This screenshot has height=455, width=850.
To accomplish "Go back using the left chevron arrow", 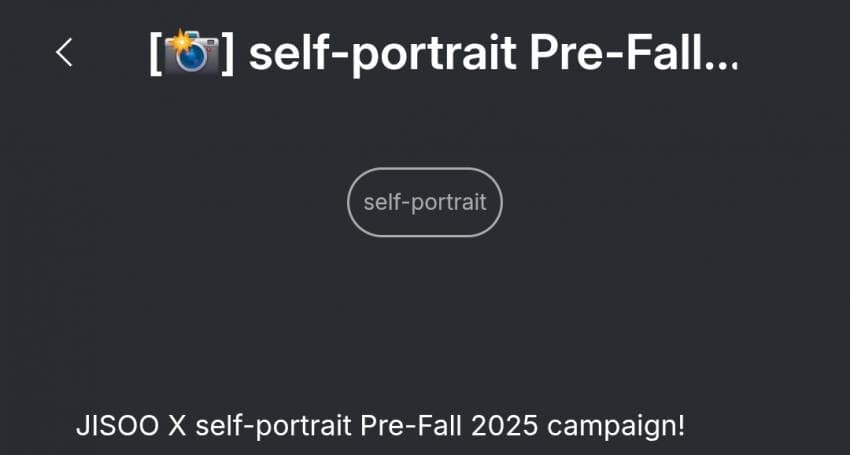I will coord(64,53).
